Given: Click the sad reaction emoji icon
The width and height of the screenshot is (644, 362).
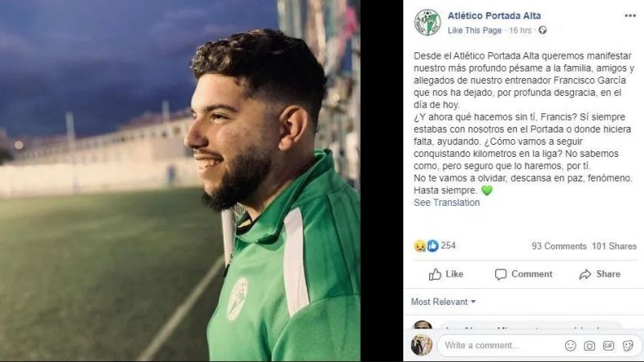Looking at the screenshot, I should click(419, 246).
